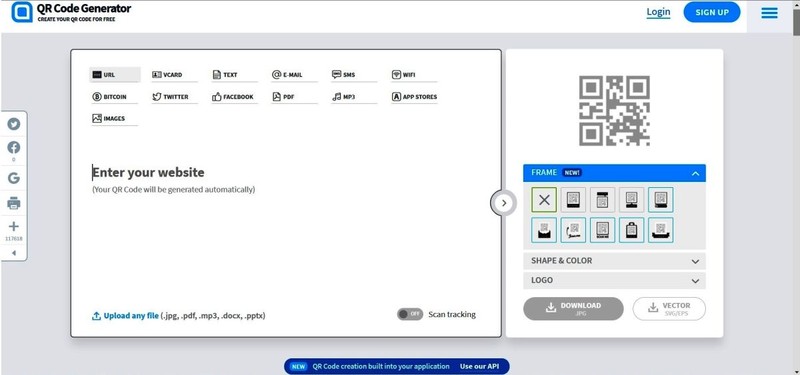Collapse the social share sidebar arrow
The width and height of the screenshot is (800, 375).
coord(14,253)
